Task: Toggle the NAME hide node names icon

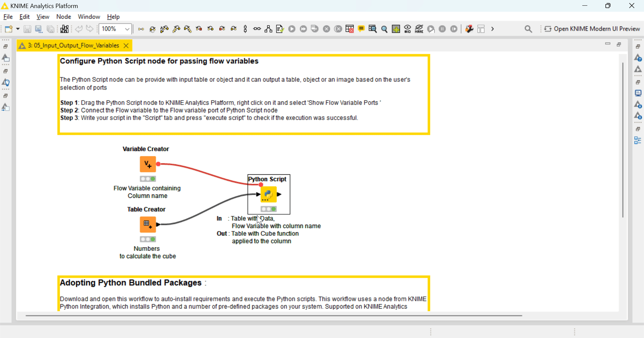Action: pyautogui.click(x=419, y=29)
